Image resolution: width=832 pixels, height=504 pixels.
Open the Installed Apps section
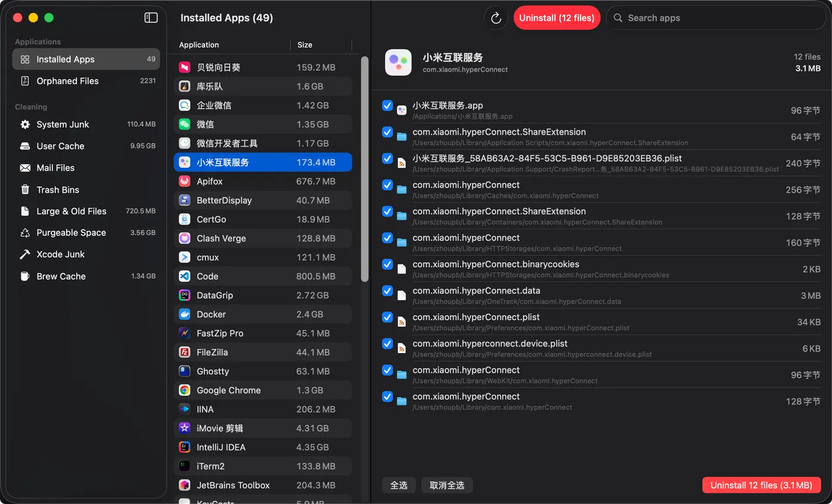pos(86,59)
